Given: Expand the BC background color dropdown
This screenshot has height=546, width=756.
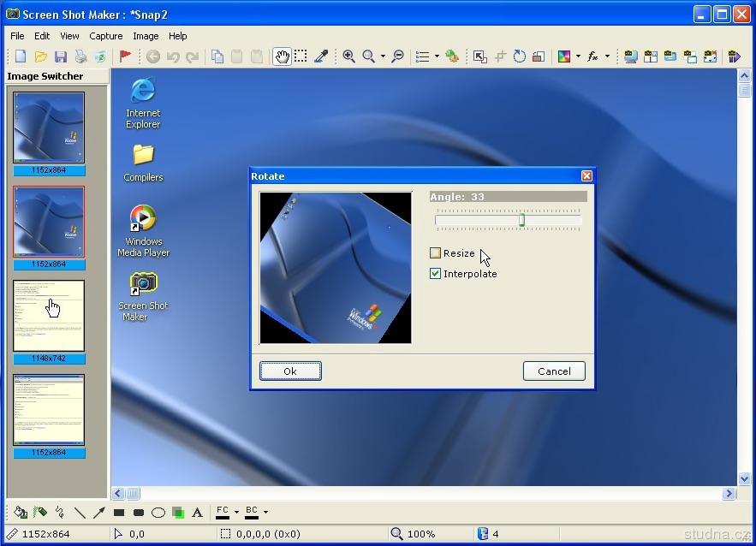Looking at the screenshot, I should [265, 513].
